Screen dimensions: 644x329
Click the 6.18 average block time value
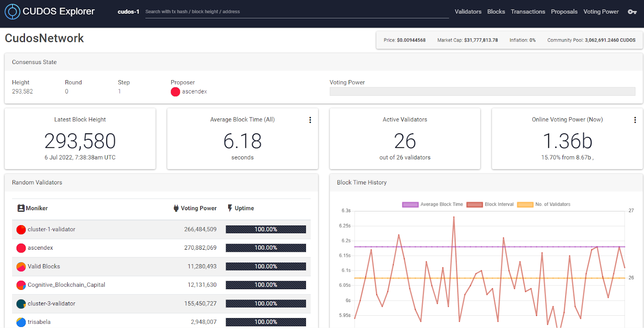(243, 141)
